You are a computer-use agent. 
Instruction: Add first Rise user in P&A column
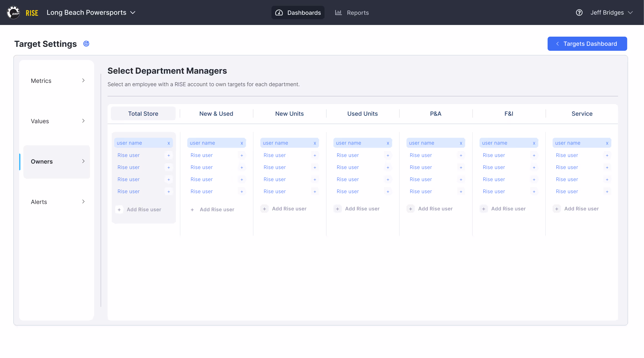[x=461, y=155]
